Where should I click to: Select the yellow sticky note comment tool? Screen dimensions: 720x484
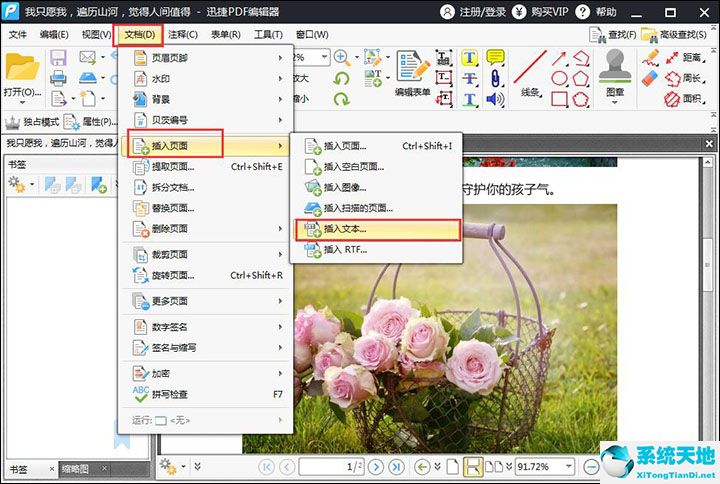click(x=495, y=57)
